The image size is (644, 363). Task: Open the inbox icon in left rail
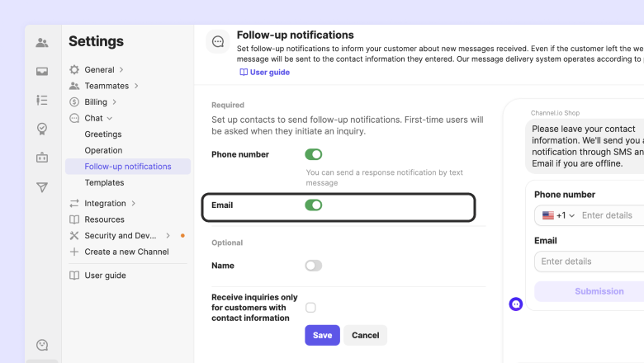tap(42, 72)
